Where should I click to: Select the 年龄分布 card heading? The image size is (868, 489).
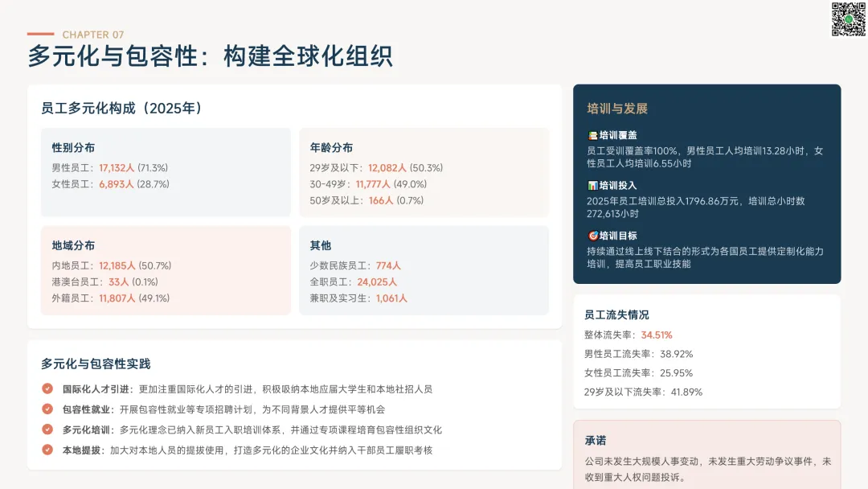[x=331, y=147]
